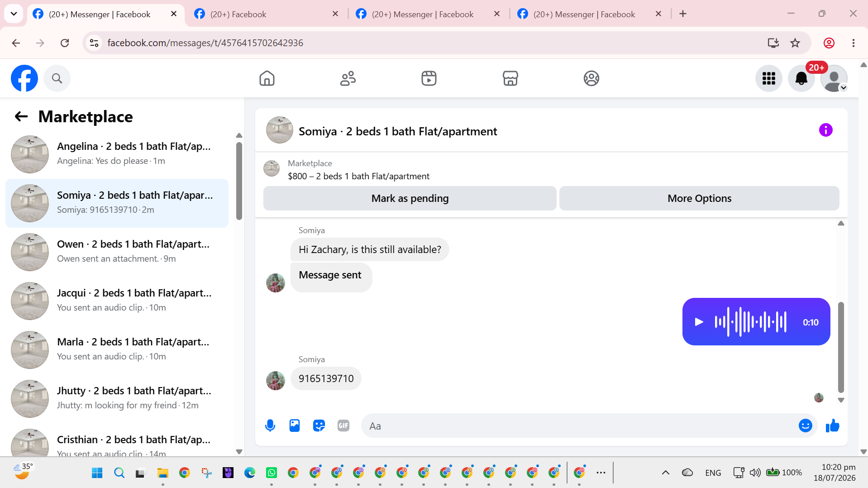Open Marla's conversation
The width and height of the screenshot is (868, 488).
117,349
